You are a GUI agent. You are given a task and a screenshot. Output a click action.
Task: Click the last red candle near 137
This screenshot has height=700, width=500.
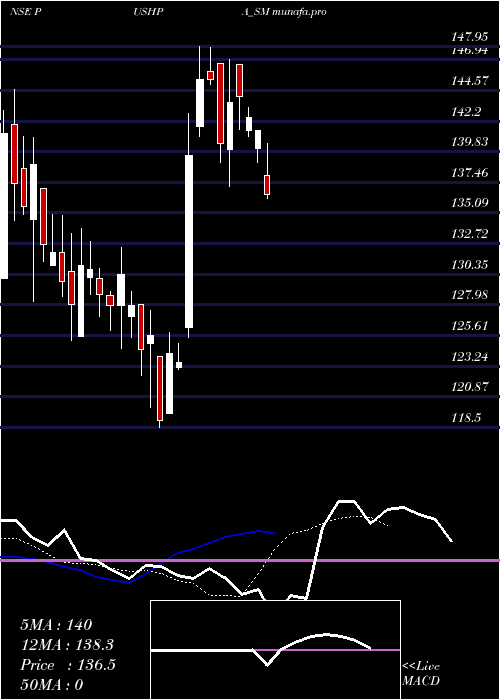pos(267,185)
